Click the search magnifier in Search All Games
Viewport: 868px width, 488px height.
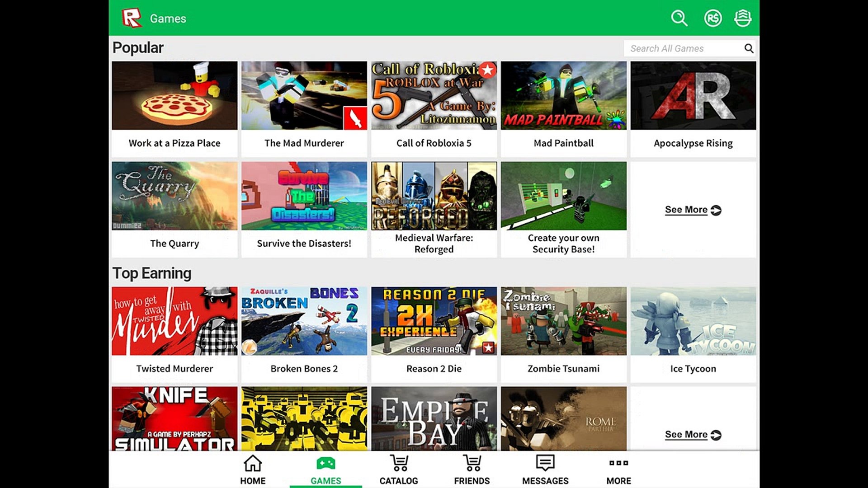pyautogui.click(x=749, y=48)
